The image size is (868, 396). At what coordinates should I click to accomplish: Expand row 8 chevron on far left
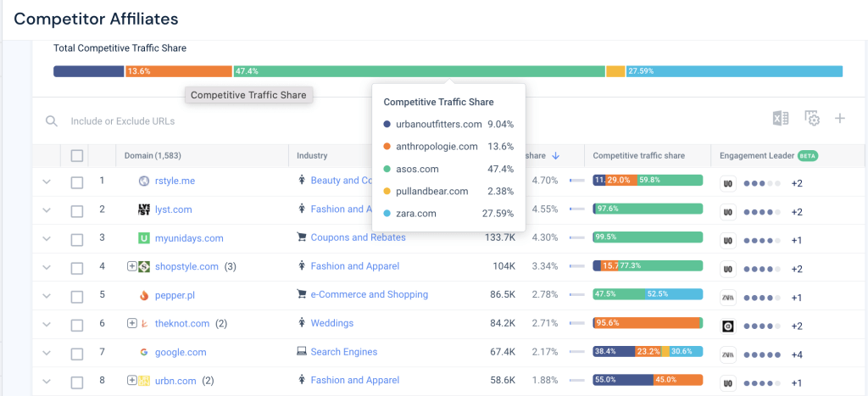click(x=47, y=381)
